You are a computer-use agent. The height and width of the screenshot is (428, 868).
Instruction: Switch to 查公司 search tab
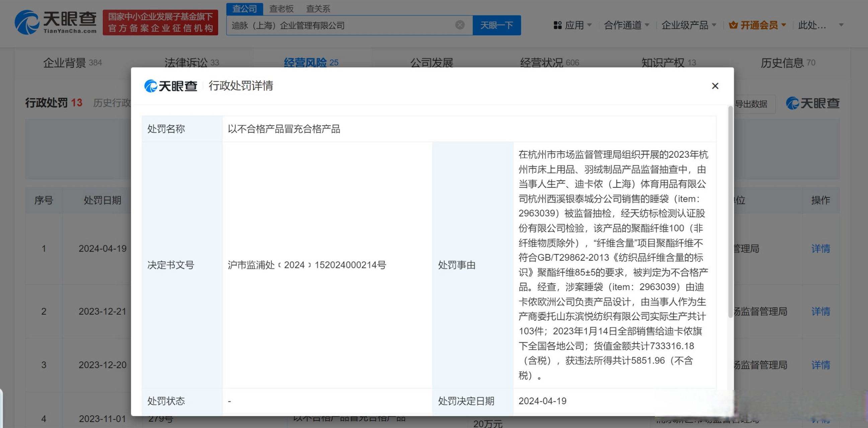coord(245,9)
